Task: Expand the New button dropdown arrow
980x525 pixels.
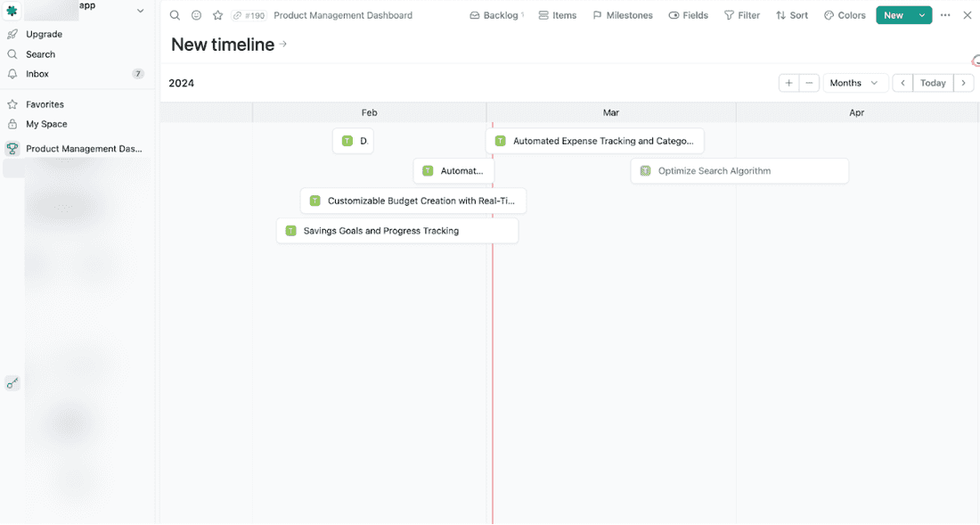Action: pyautogui.click(x=922, y=15)
